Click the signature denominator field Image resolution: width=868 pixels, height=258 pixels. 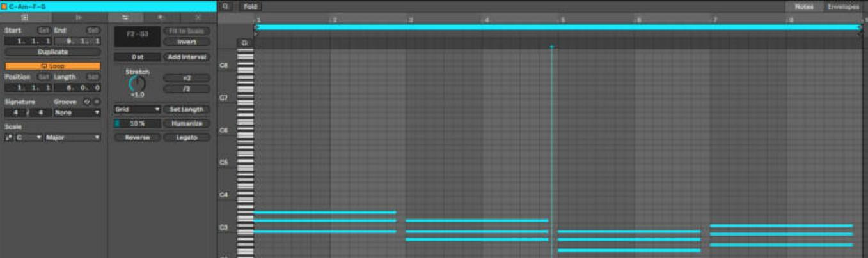tap(41, 112)
